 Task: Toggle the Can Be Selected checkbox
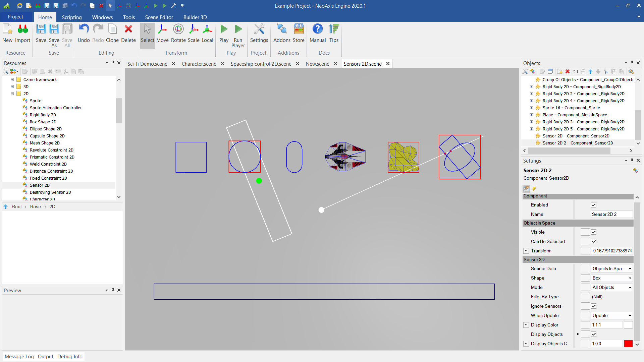(x=594, y=241)
